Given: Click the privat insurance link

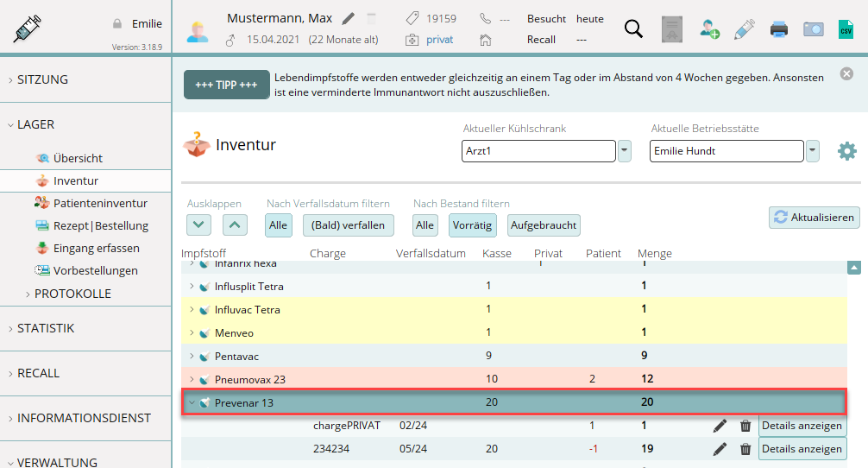Looking at the screenshot, I should tap(439, 40).
